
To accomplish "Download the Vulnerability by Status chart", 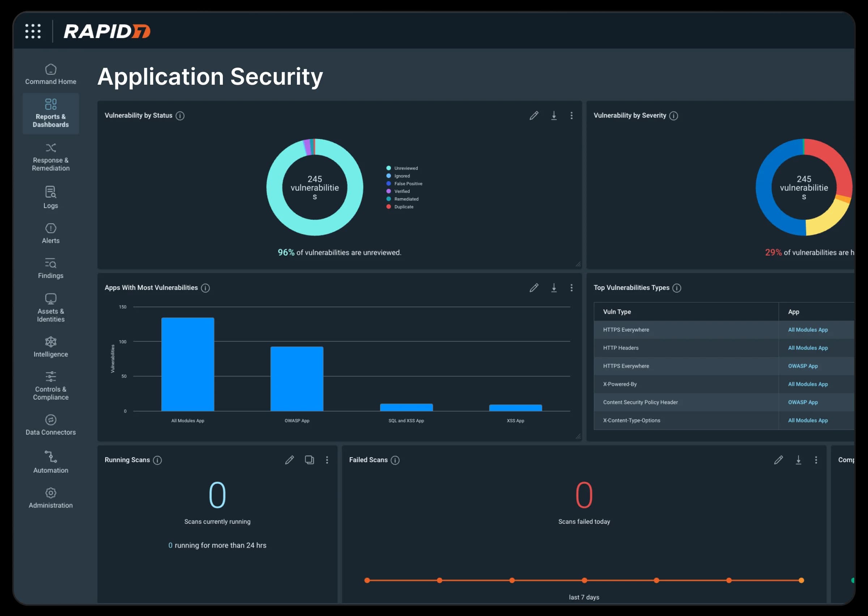I will pos(554,116).
